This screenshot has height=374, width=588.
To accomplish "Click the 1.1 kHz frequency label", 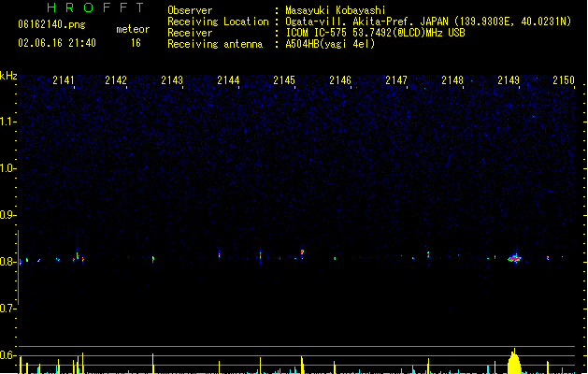I will coord(7,122).
